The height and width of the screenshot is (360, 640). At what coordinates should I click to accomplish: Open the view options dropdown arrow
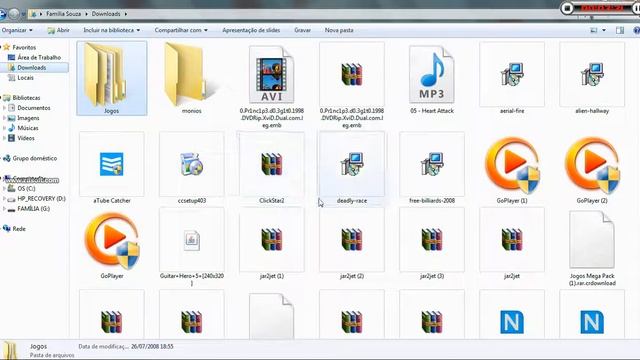tap(604, 30)
